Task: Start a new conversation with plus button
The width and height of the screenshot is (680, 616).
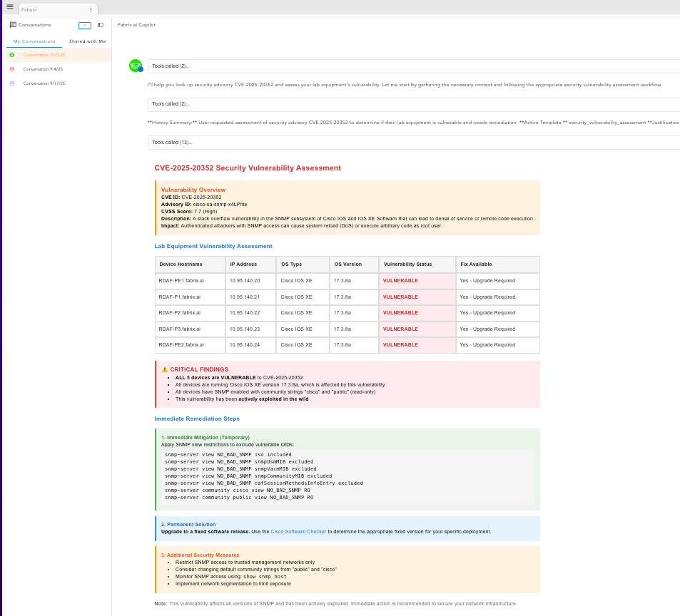Action: pyautogui.click(x=85, y=25)
